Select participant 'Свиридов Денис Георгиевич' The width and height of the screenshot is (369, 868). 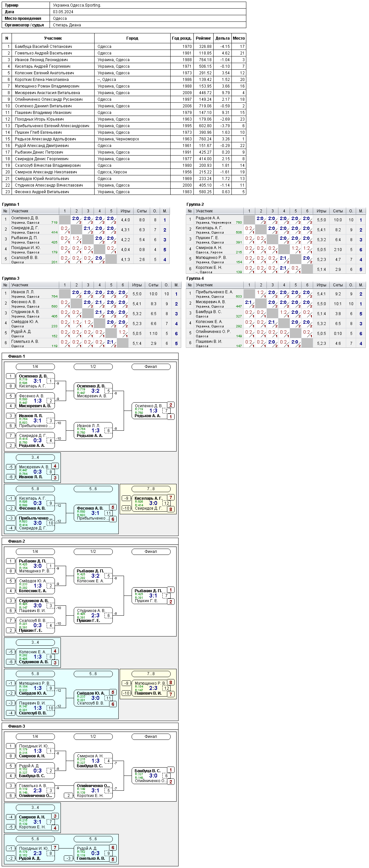pyautogui.click(x=41, y=159)
